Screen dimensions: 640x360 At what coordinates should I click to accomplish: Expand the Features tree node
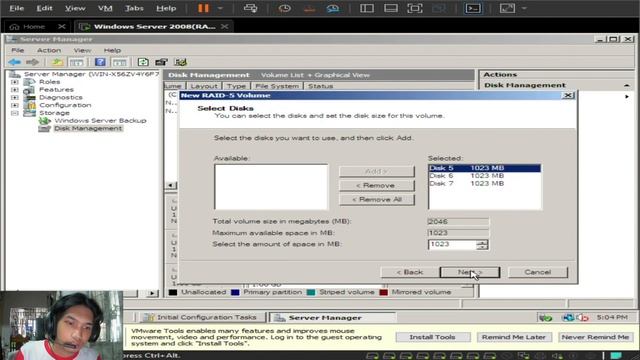click(x=15, y=89)
